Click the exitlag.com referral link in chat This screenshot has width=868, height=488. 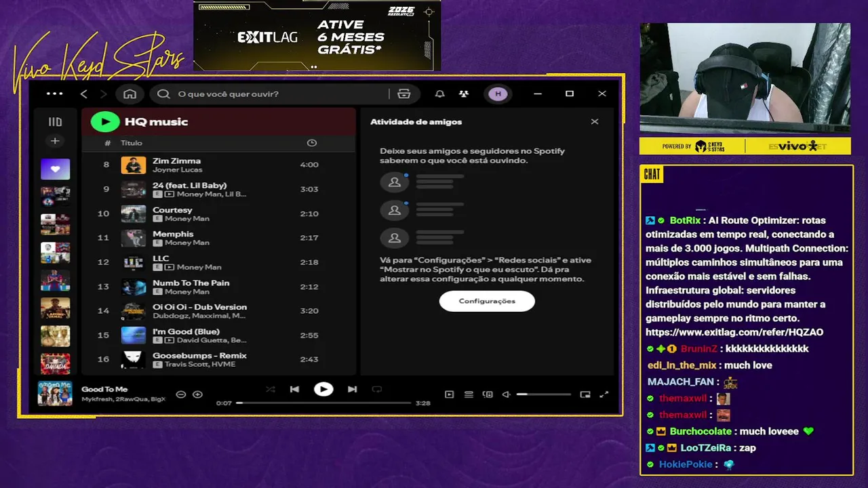click(x=734, y=332)
